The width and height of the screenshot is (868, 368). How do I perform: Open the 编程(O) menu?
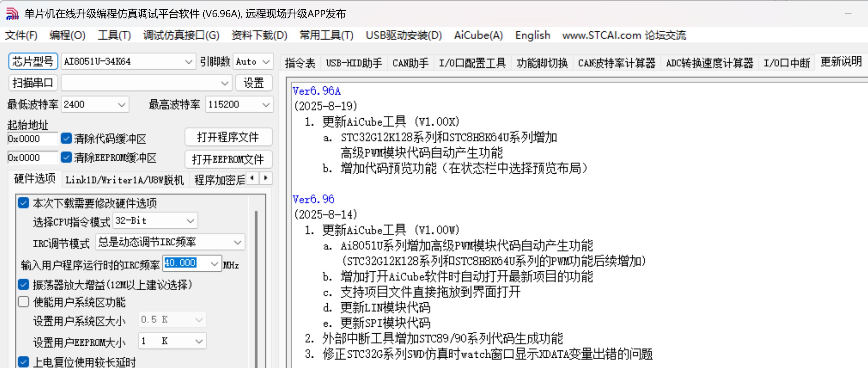click(x=67, y=35)
